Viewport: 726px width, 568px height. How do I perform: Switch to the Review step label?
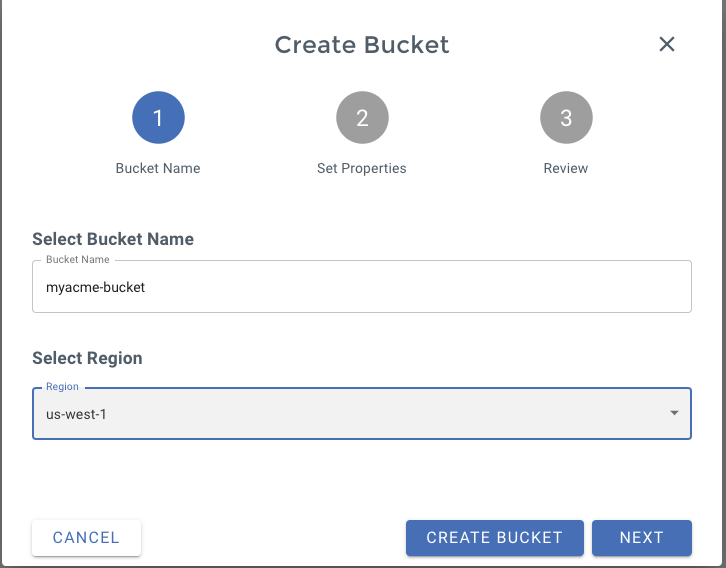click(566, 168)
